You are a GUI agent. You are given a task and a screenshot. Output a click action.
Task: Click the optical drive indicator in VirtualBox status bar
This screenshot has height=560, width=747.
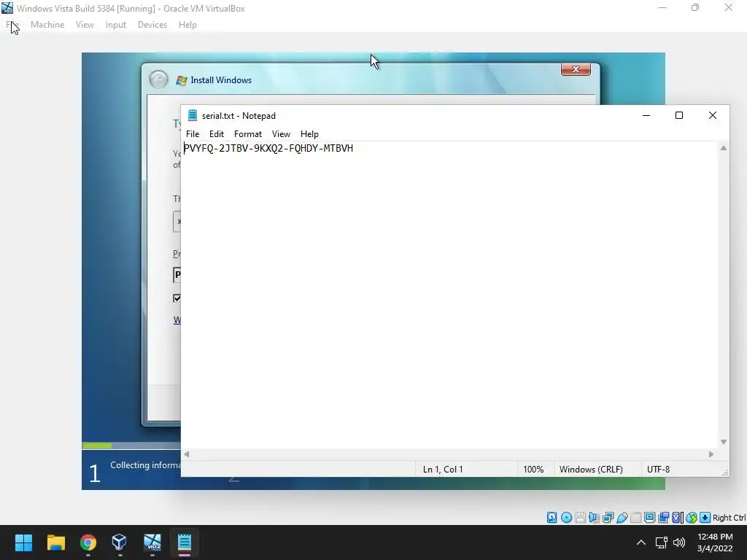[x=566, y=518]
